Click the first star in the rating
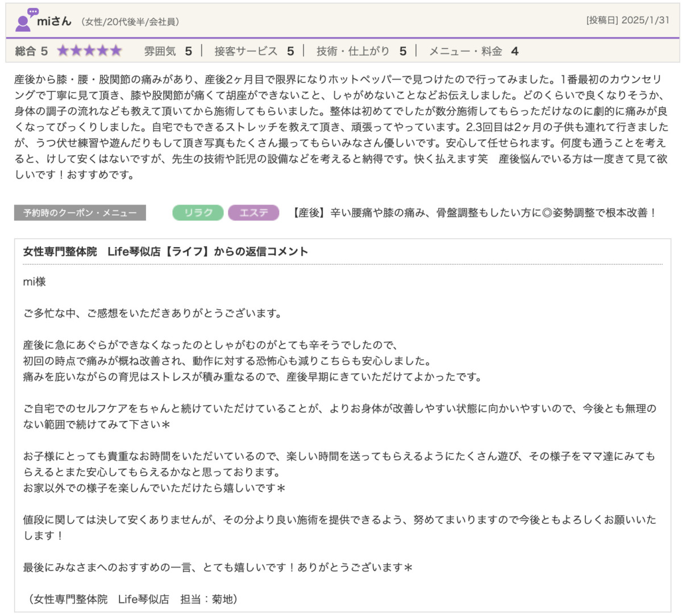 pyautogui.click(x=63, y=51)
